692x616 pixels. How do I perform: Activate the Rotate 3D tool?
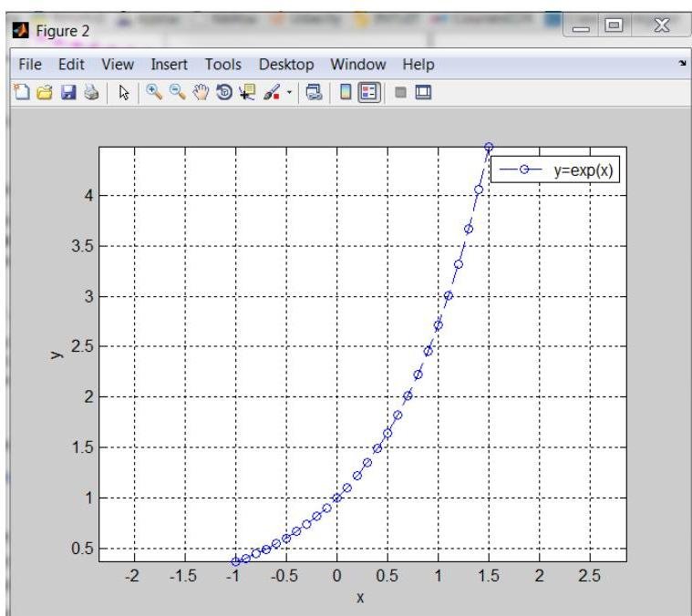(x=206, y=91)
